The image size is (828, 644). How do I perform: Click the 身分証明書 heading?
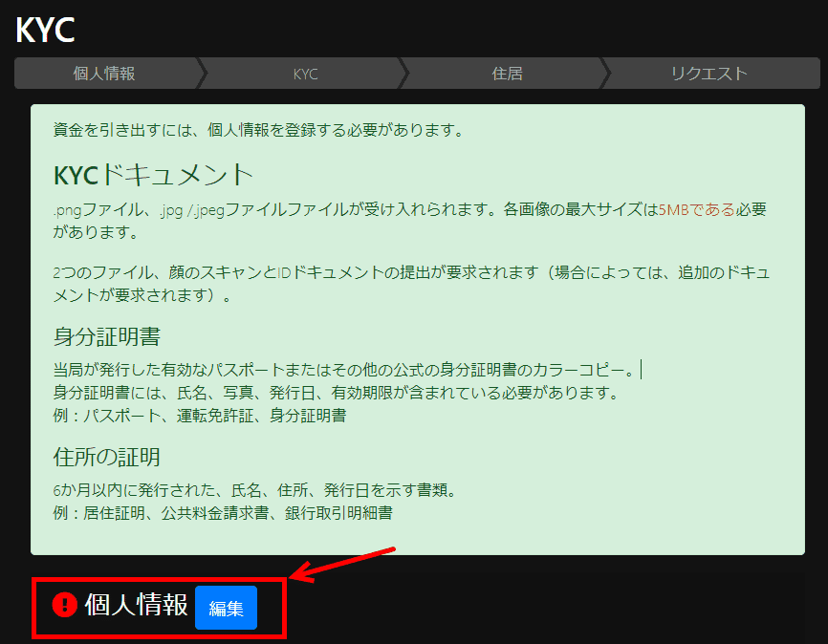coord(107,336)
